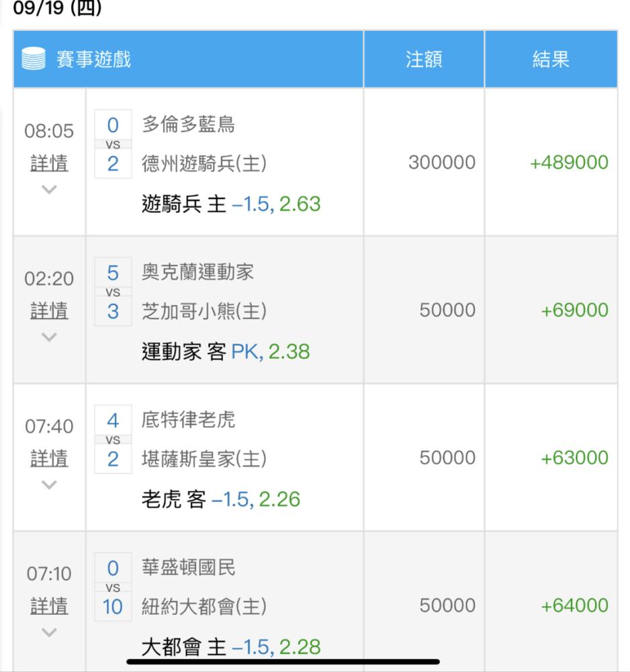Click the 0 vs 2 score box
This screenshot has width=630, height=672.
pyautogui.click(x=113, y=144)
